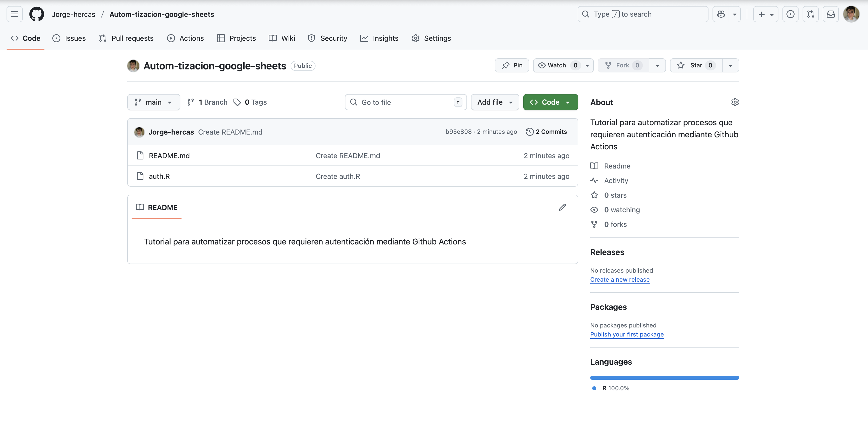This screenshot has height=421, width=868.
Task: Toggle Star on this repository
Action: 696,65
